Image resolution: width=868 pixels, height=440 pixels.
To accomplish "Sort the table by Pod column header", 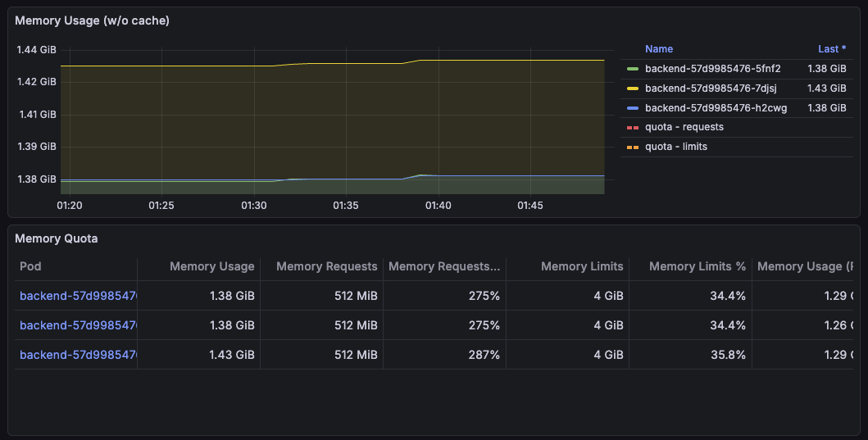I will (31, 266).
